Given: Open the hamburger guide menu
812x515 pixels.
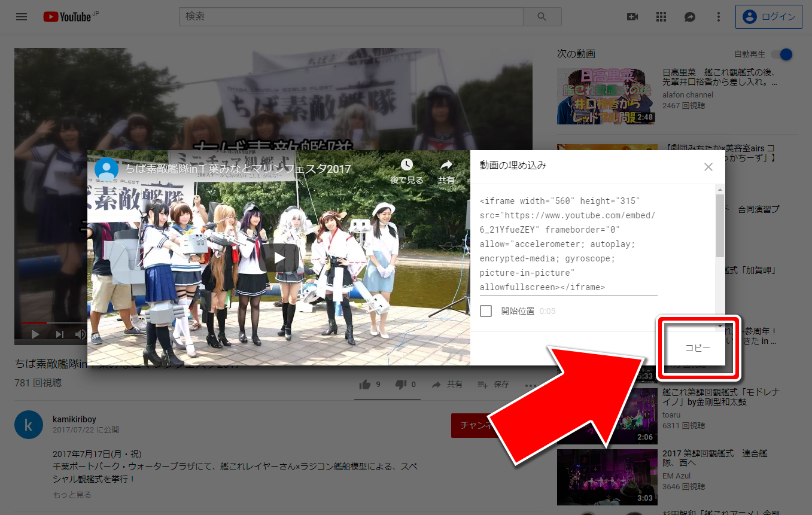Looking at the screenshot, I should tap(22, 17).
